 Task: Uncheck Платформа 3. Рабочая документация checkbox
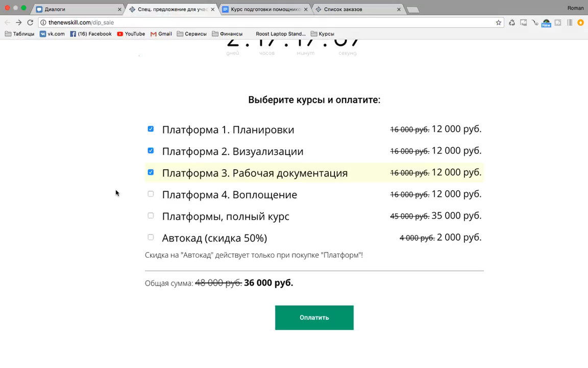click(x=151, y=172)
